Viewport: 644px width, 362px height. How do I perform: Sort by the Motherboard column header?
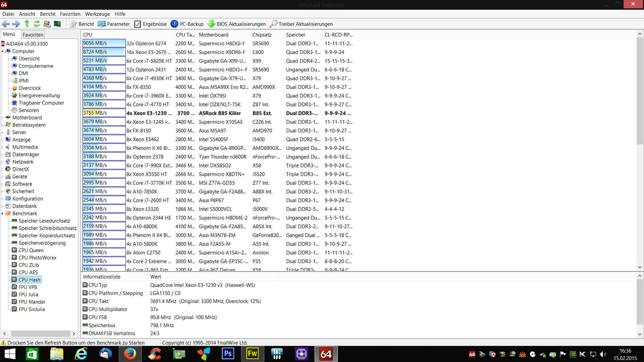(224, 35)
